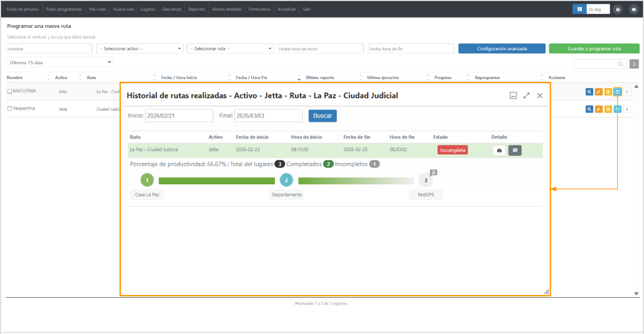Open more options dots for Vespertina row
This screenshot has height=334, width=644.
click(x=627, y=109)
